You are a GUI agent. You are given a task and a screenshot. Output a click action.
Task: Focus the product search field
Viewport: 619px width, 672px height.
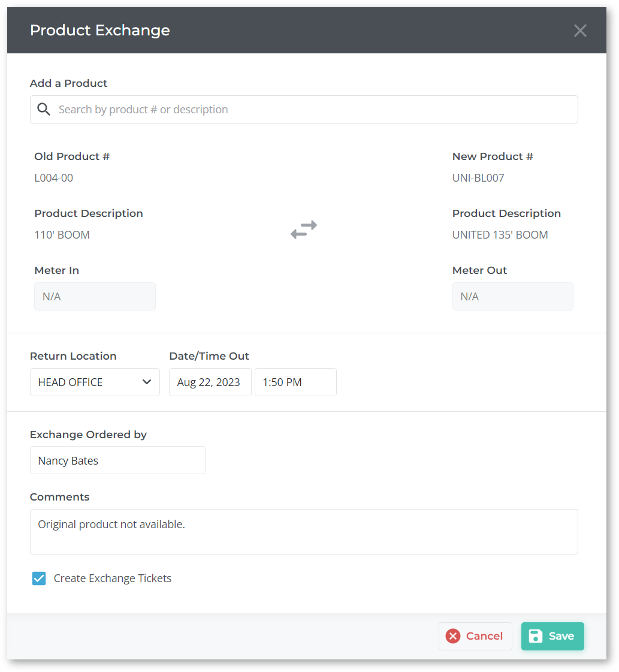pyautogui.click(x=304, y=109)
